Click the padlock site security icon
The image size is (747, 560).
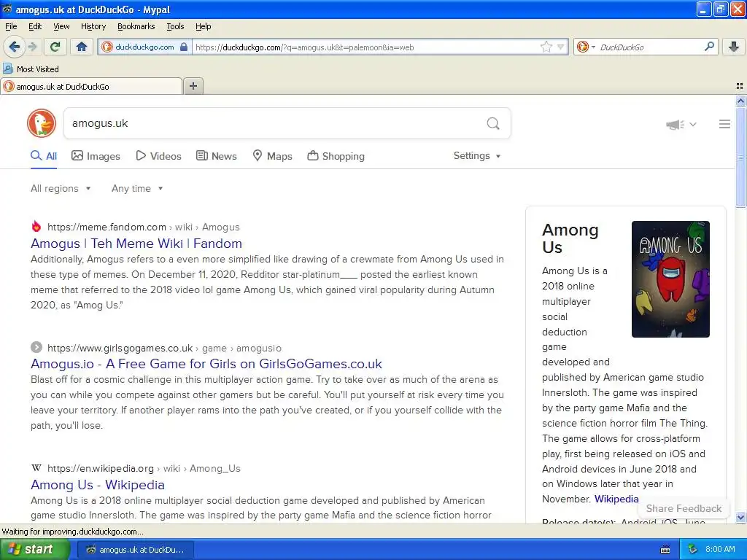(184, 47)
